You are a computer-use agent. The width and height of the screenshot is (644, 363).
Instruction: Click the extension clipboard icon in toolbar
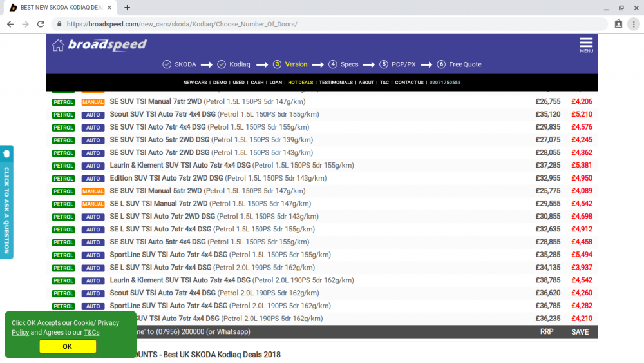[x=618, y=25]
